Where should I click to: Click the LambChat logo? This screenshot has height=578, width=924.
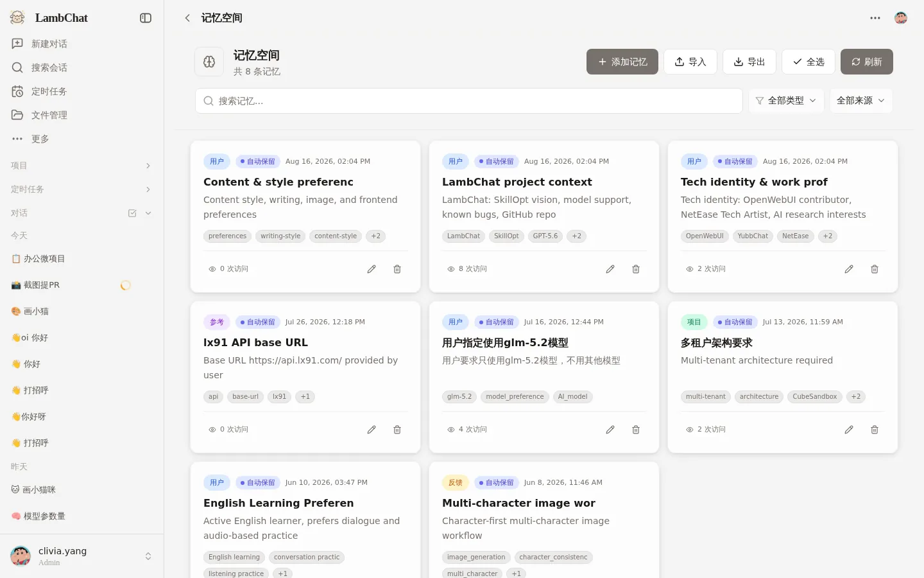click(x=18, y=18)
